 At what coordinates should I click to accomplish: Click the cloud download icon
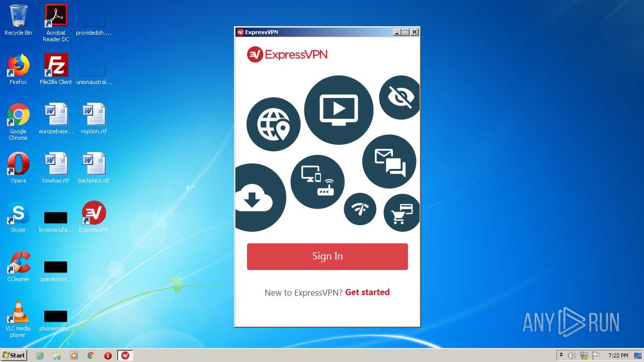tap(260, 198)
